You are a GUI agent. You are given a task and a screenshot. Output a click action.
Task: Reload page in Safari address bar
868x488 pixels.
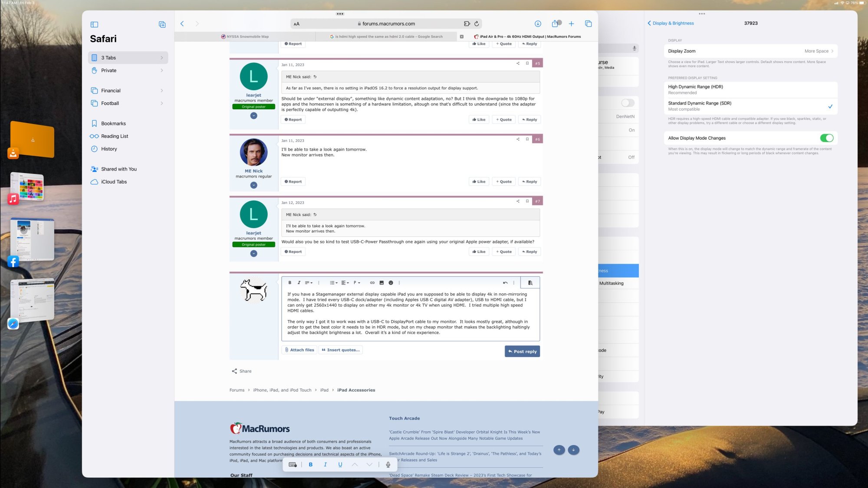[x=477, y=24]
